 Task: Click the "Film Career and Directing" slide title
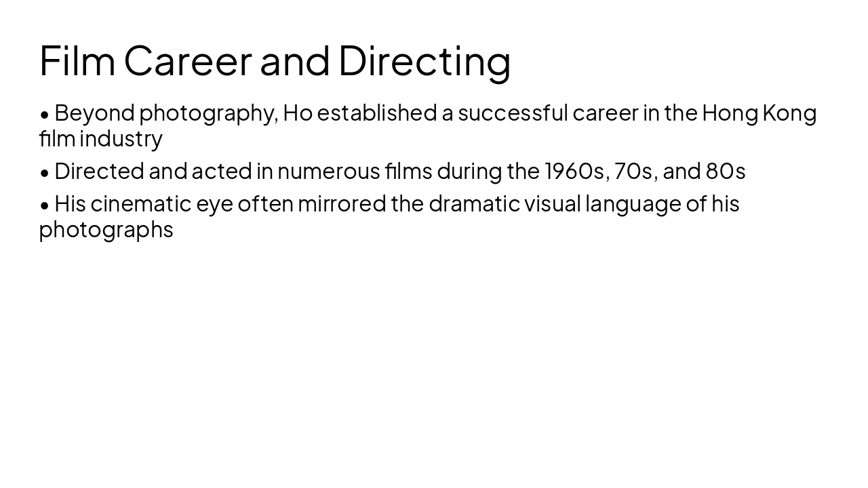(x=275, y=60)
